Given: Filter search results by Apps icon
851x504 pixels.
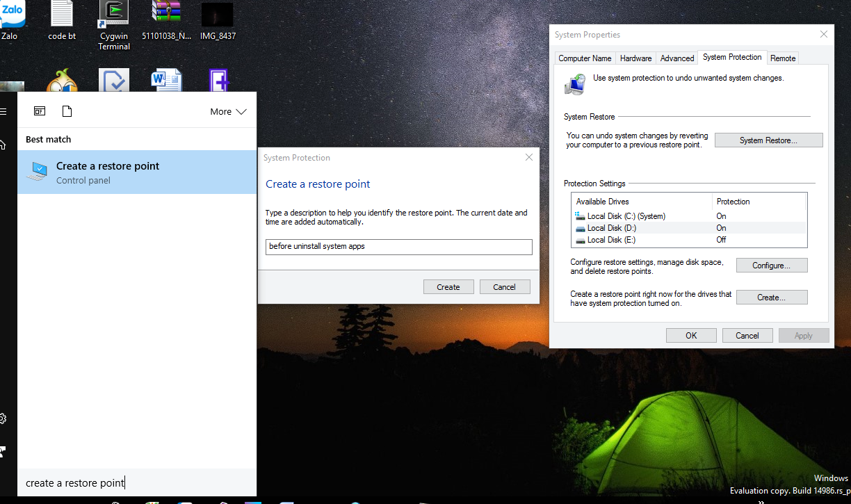Looking at the screenshot, I should tap(40, 111).
